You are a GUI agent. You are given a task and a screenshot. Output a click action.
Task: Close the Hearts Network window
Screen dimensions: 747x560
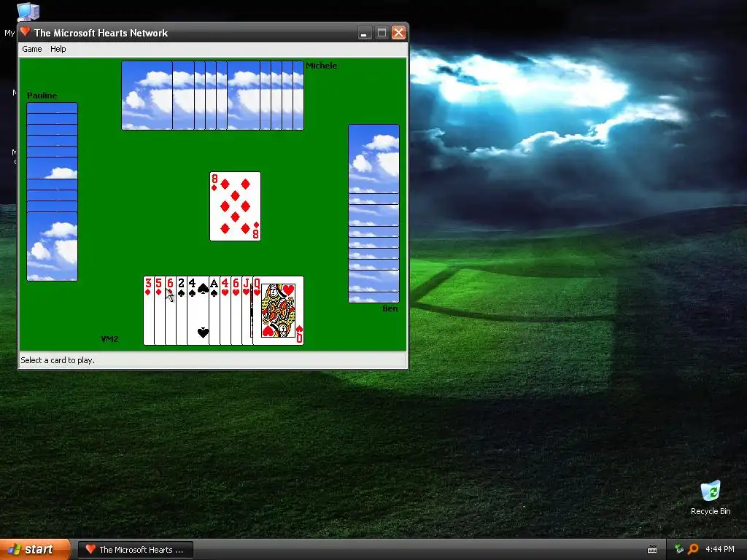(399, 33)
